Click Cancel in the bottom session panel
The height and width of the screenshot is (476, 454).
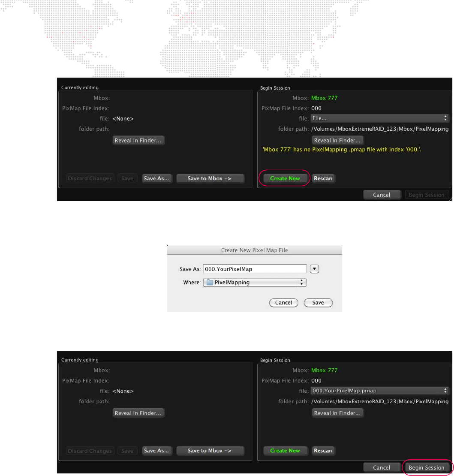click(x=382, y=467)
